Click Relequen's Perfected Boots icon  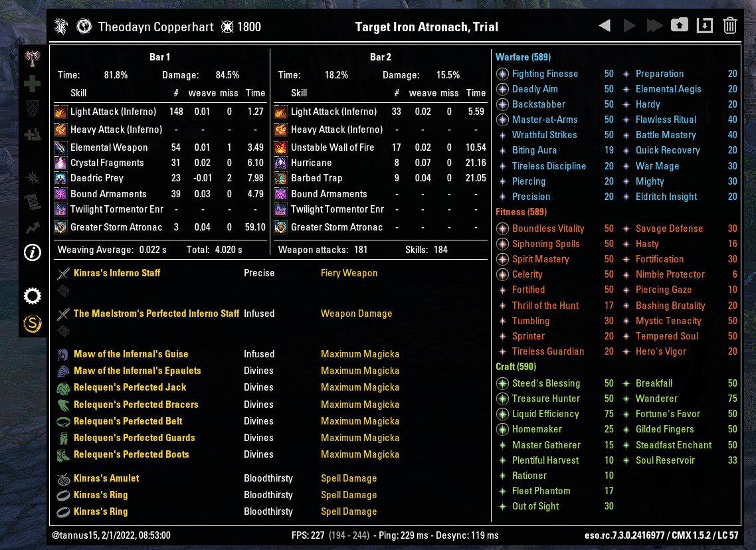pos(63,454)
